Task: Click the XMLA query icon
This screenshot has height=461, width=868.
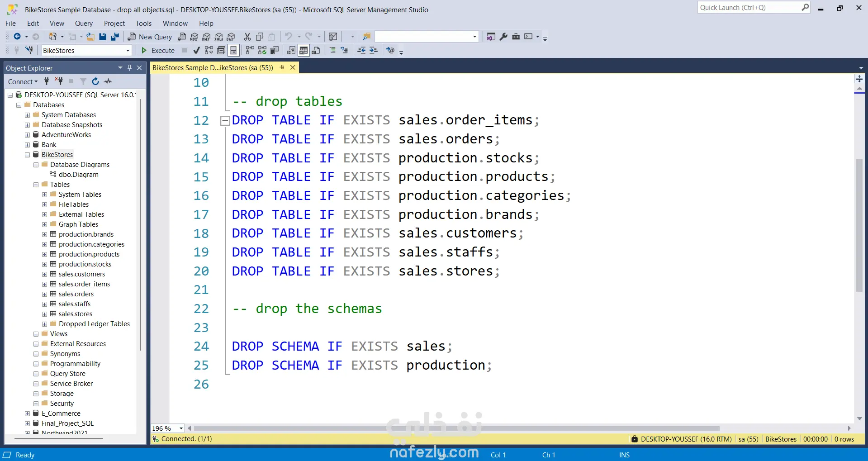Action: (218, 37)
